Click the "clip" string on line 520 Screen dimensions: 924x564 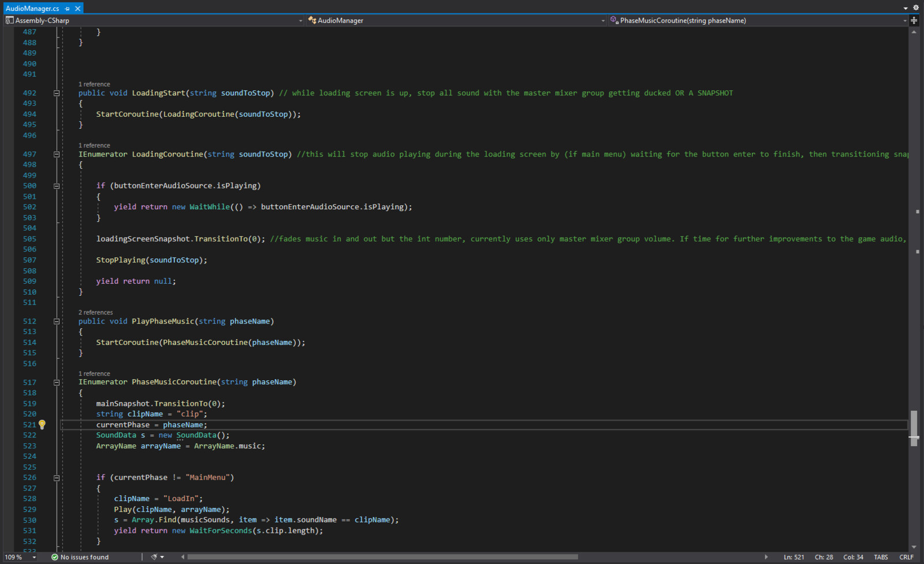[x=189, y=414]
